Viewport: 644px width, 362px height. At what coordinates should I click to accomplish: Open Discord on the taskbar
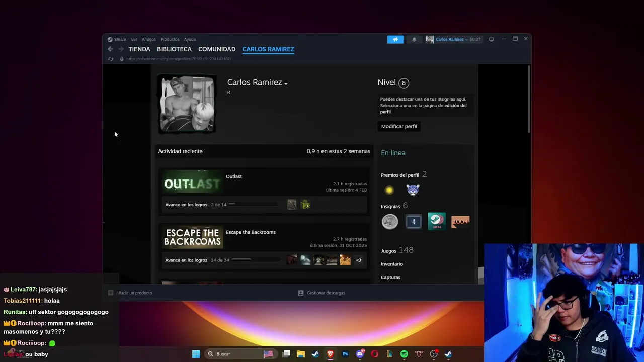pyautogui.click(x=360, y=354)
